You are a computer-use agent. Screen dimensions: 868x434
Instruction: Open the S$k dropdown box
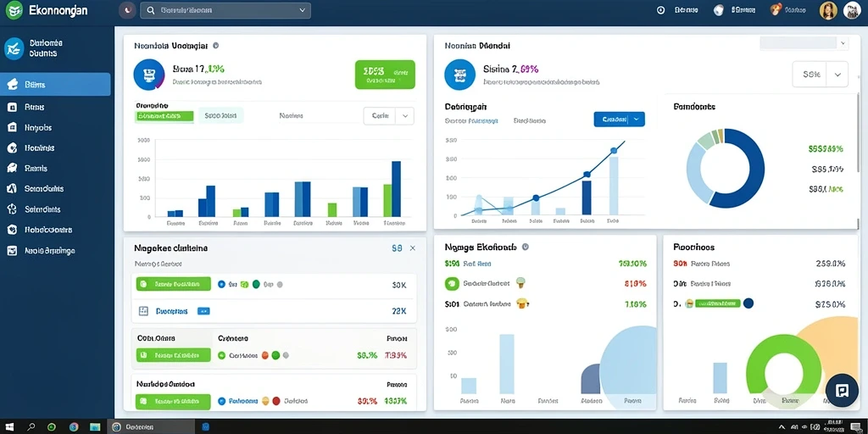[x=821, y=75]
